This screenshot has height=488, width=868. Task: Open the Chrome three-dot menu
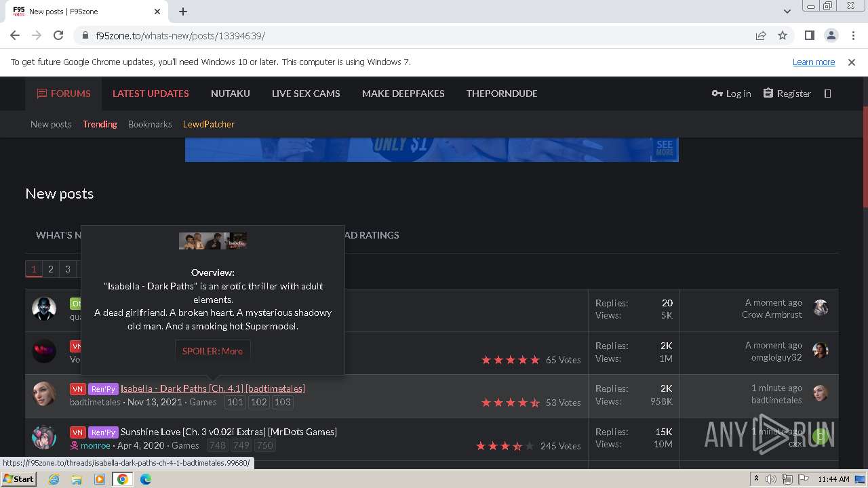click(x=852, y=35)
